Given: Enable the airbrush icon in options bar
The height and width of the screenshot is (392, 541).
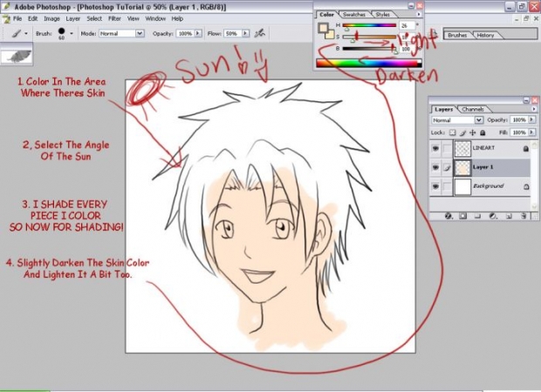Looking at the screenshot, I should (259, 33).
